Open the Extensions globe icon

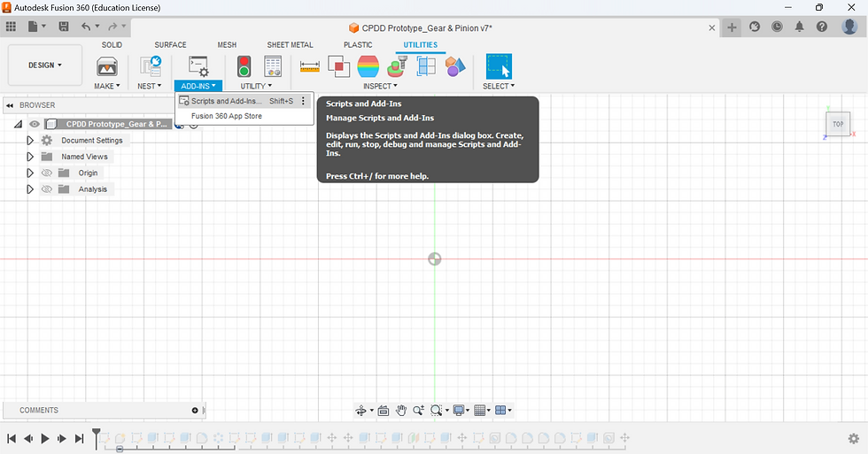[x=755, y=27]
